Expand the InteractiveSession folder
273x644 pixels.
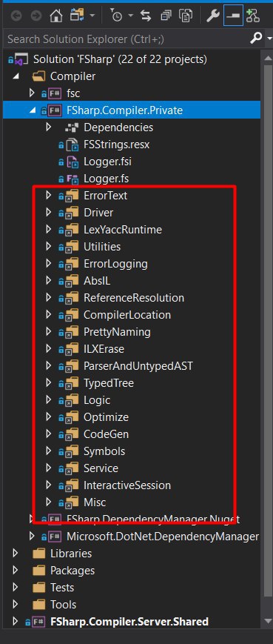pyautogui.click(x=49, y=485)
